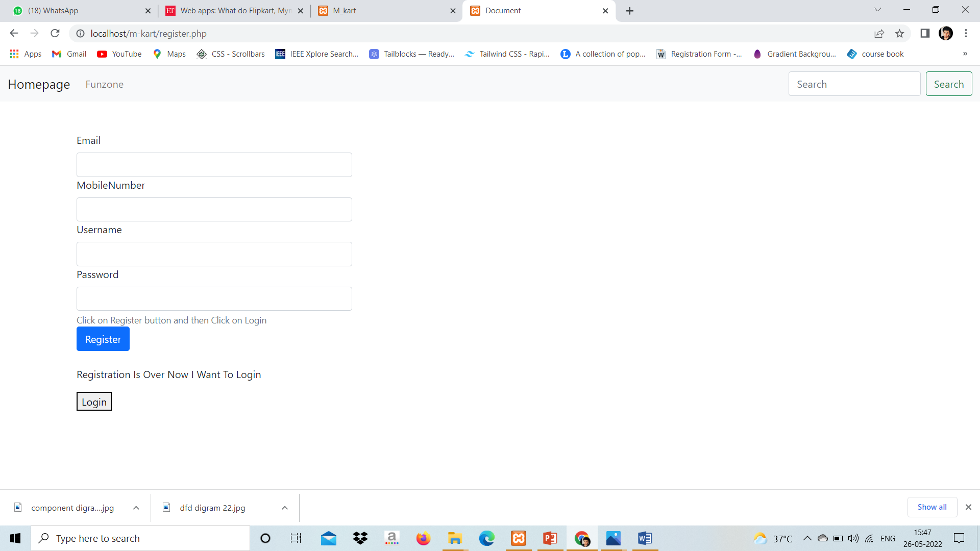Reload the register.php page
The image size is (980, 551).
(55, 33)
